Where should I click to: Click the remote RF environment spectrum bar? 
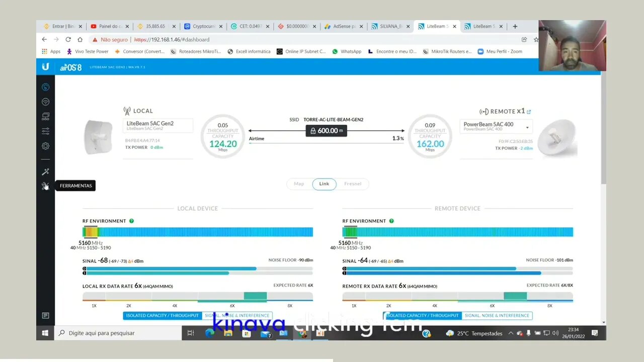pos(458,232)
